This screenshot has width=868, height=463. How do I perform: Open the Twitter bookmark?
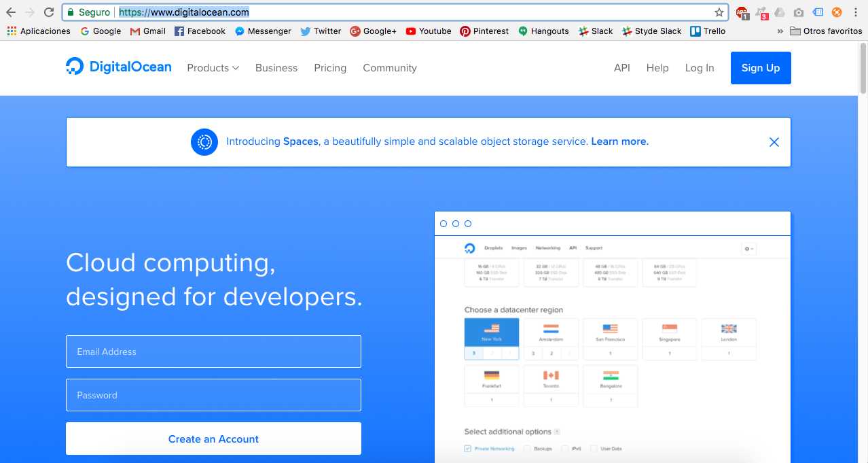[x=321, y=31]
